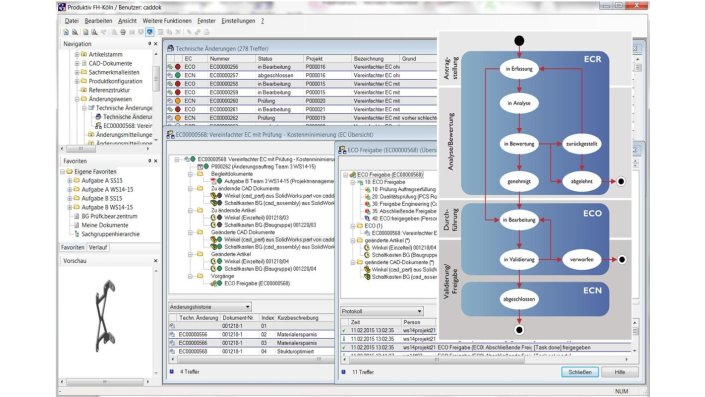Open the Ansicht menu
The height and width of the screenshot is (397, 705).
127,21
